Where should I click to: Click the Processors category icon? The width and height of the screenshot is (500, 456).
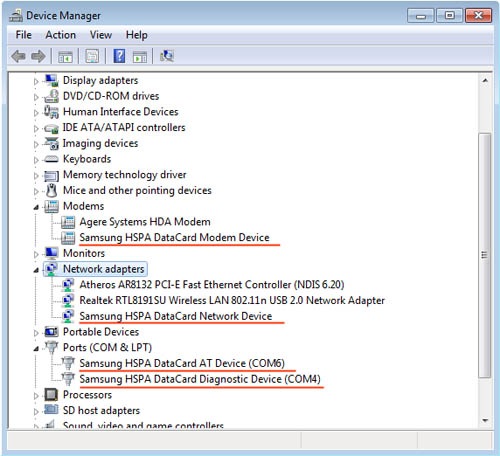coord(51,395)
